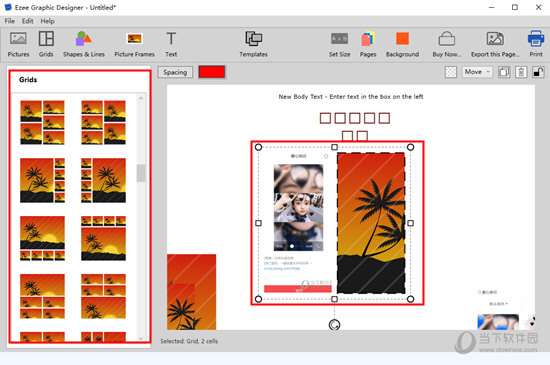Viewport: 550px width, 365px height.
Task: Select the sunset grid at canvas bottom-left
Action: (x=192, y=292)
